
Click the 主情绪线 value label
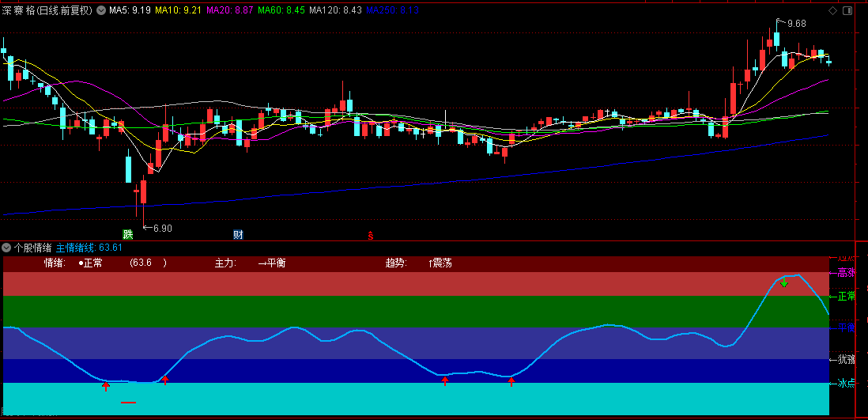pos(89,248)
